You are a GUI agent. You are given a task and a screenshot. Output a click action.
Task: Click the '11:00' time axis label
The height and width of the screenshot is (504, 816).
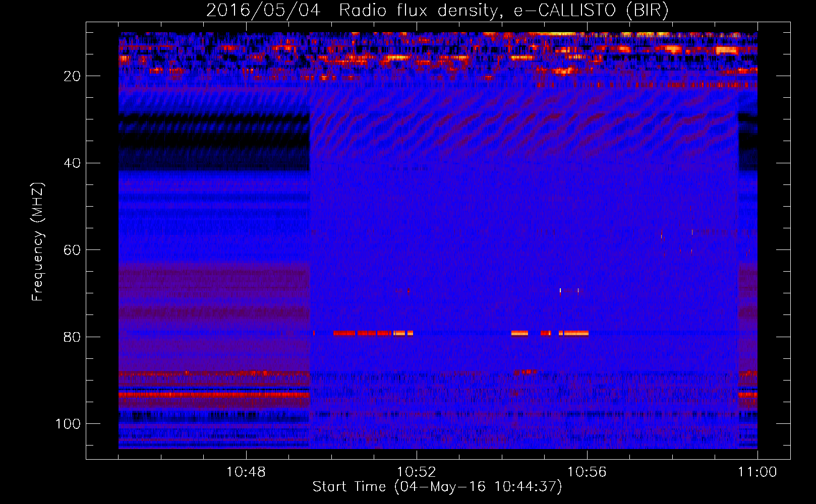pos(757,472)
